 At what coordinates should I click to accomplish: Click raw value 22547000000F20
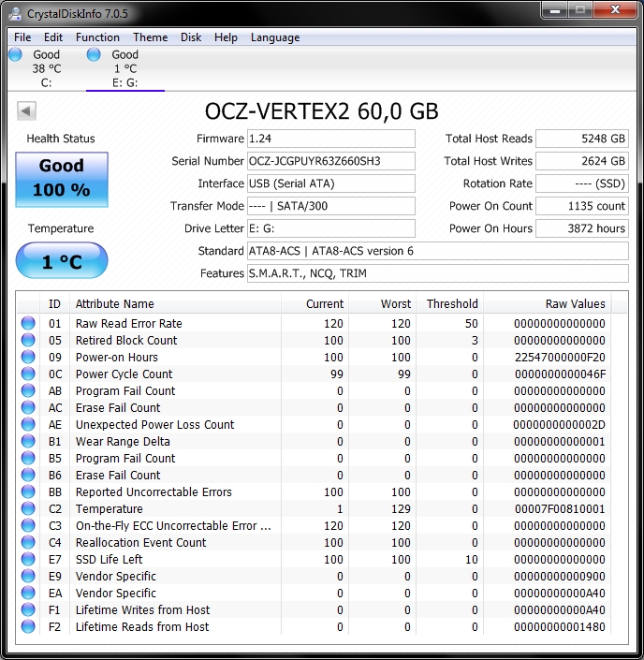pos(560,357)
